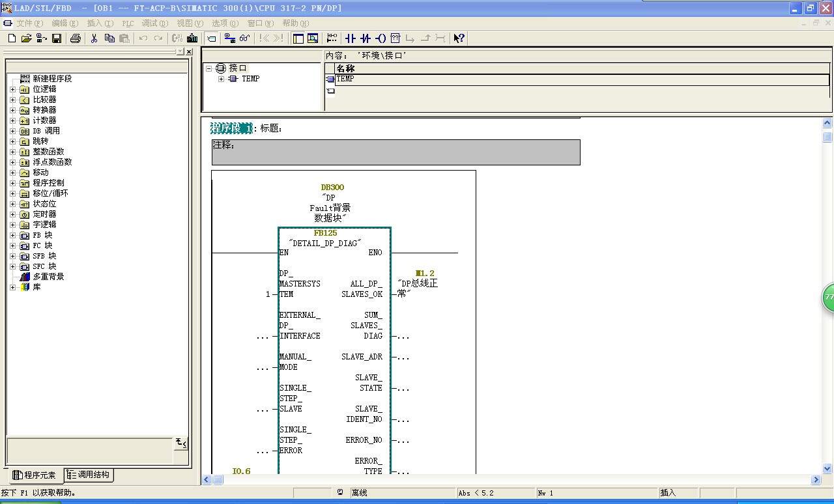
Task: Switch to the 程序元素 tab
Action: point(34,475)
